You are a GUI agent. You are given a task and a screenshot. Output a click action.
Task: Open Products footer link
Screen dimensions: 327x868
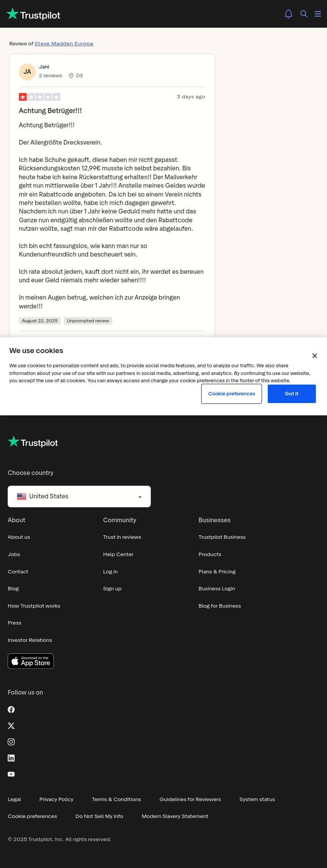[210, 555]
